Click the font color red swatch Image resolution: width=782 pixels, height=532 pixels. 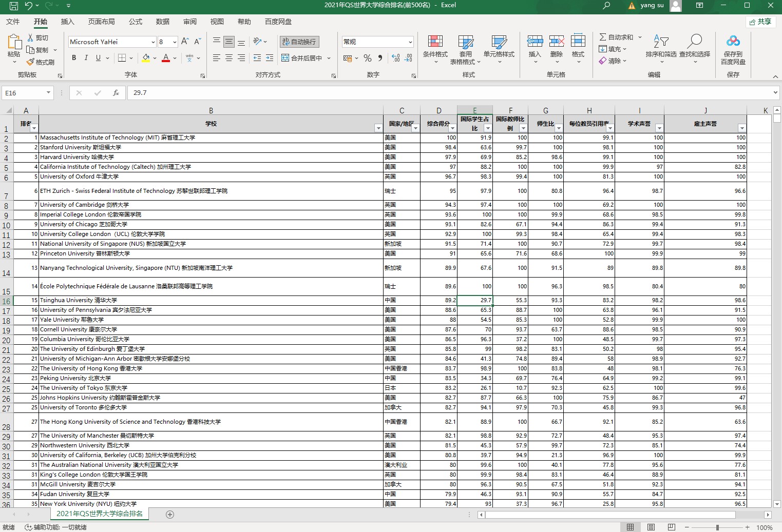165,58
